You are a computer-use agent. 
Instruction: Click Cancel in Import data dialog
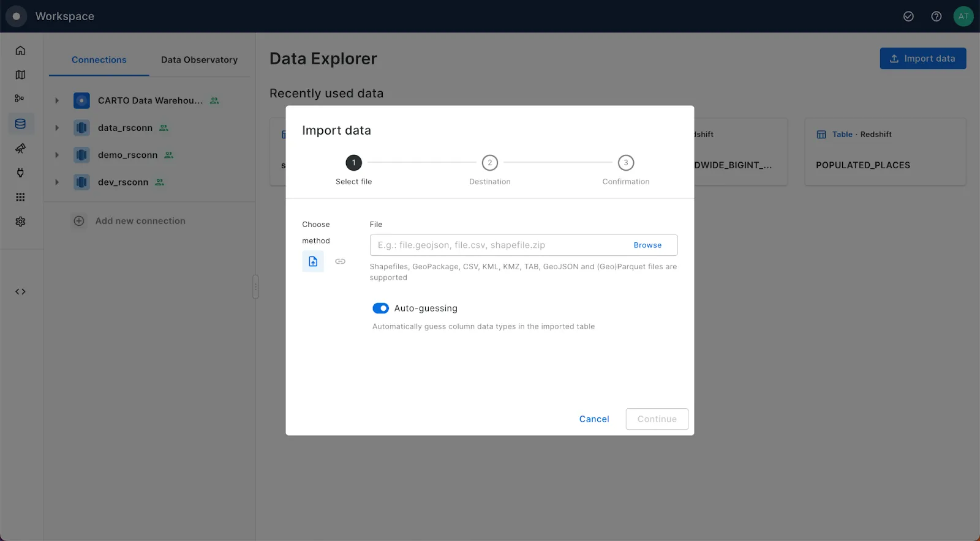tap(594, 419)
